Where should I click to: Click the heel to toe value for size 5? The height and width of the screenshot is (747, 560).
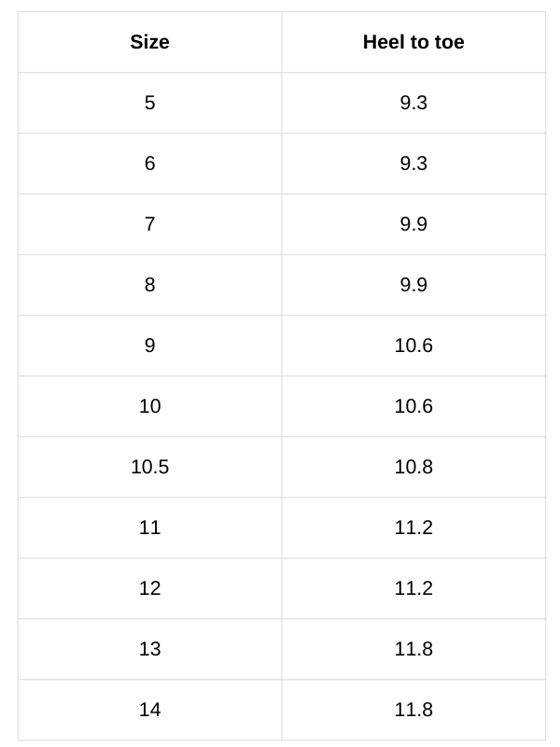(413, 103)
